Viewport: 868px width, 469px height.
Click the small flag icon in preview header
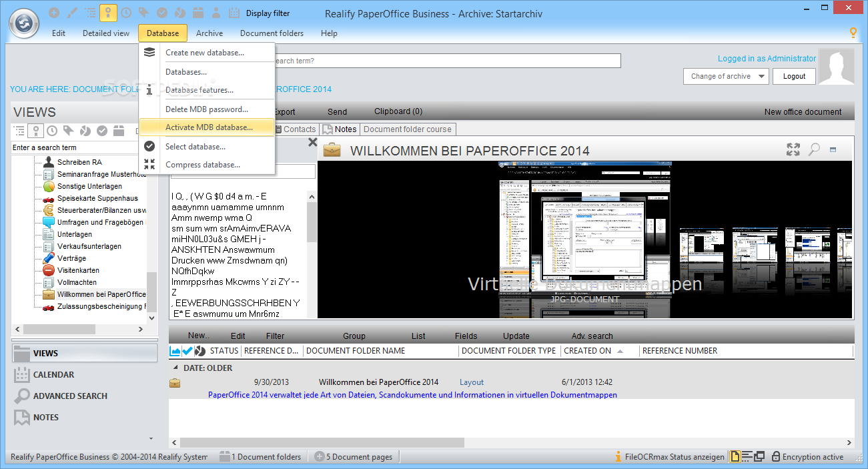(x=833, y=149)
